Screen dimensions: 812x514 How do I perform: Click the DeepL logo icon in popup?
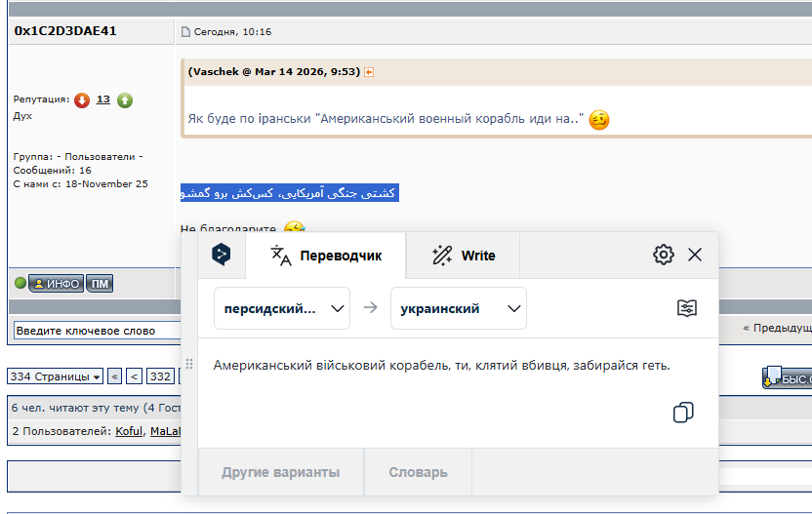222,256
